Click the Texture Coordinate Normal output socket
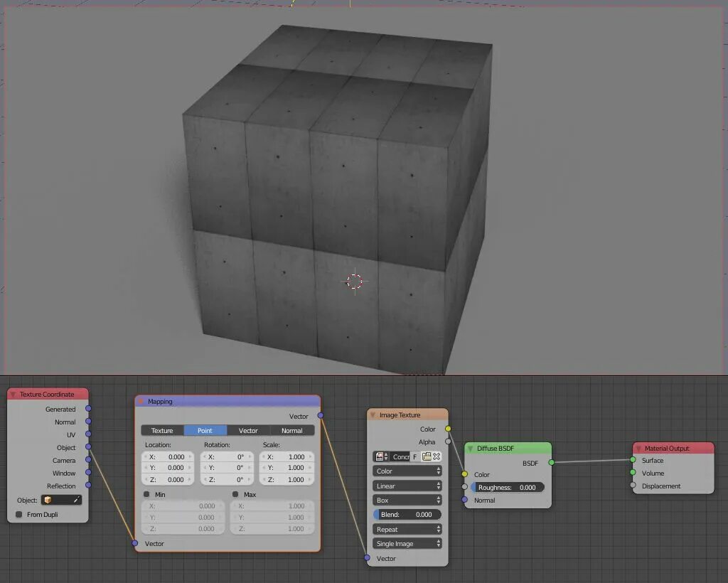728x583 pixels. 88,422
